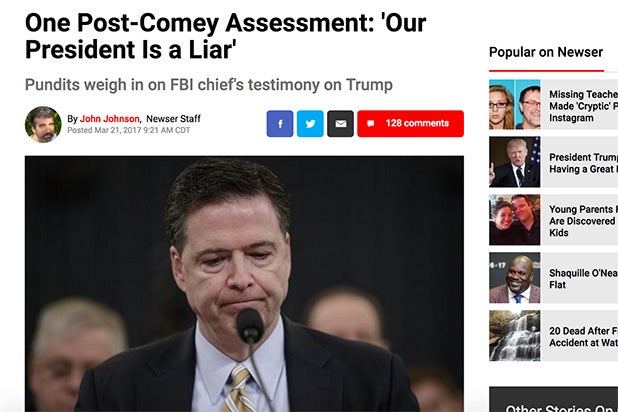Click the One Post-Comey Assessment headline
The height and width of the screenshot is (412, 618).
[225, 36]
